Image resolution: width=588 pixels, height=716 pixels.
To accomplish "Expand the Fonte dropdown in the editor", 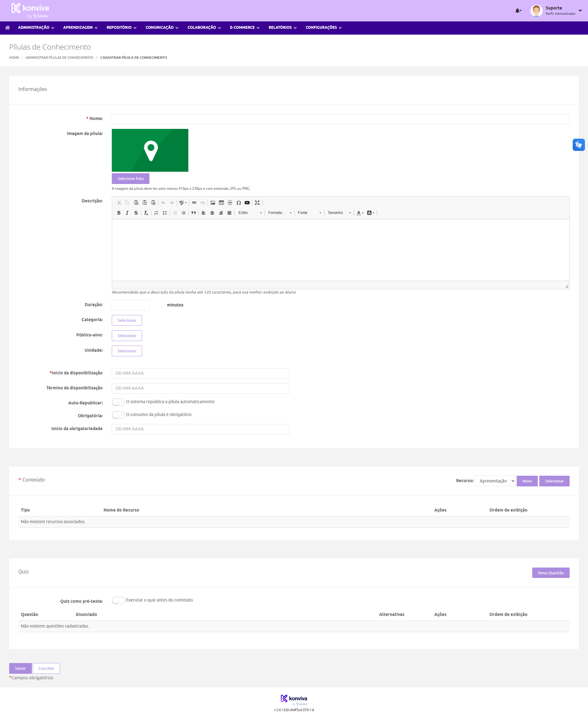I will click(309, 213).
